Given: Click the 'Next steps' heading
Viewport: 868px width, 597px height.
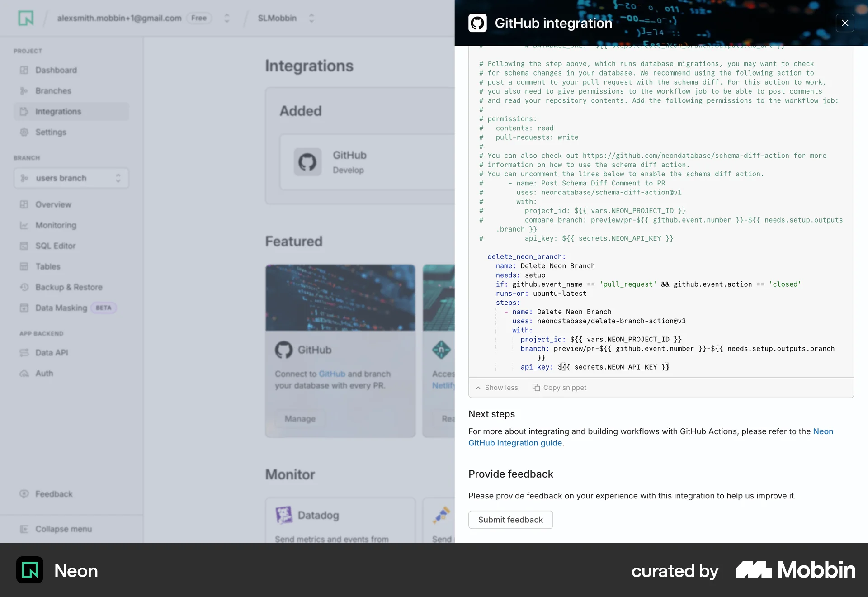Looking at the screenshot, I should pyautogui.click(x=492, y=414).
